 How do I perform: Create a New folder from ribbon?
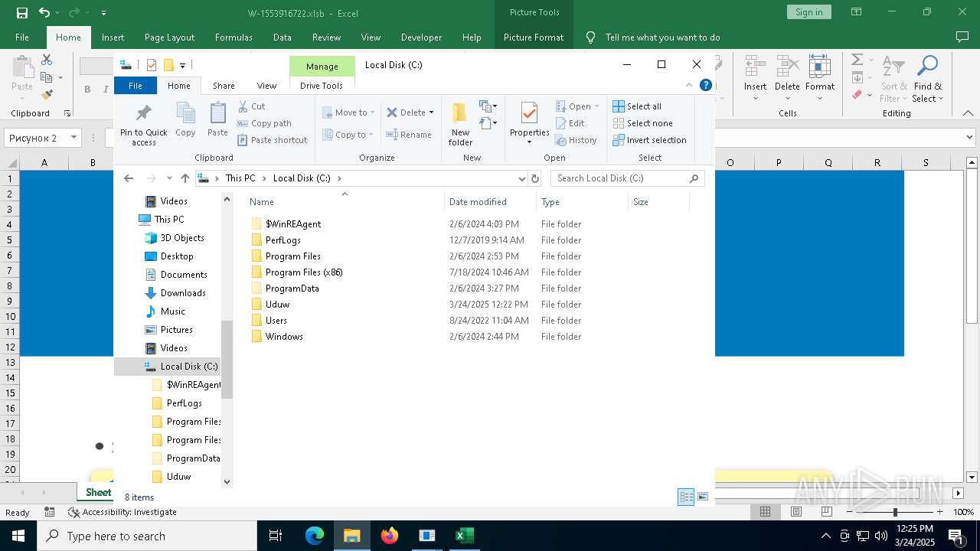point(460,123)
